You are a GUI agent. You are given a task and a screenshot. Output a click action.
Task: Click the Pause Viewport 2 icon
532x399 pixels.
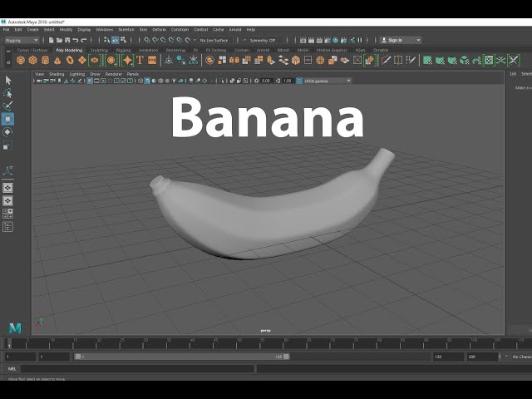(360, 40)
